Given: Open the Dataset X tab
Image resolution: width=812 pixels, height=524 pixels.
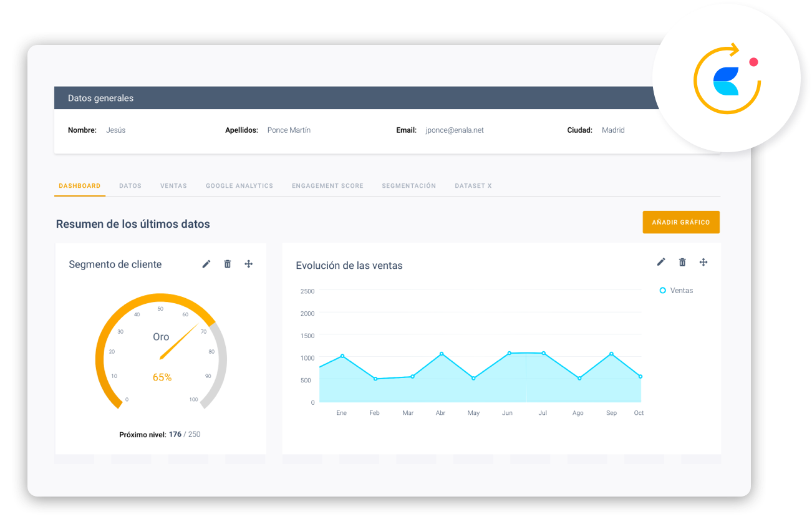Looking at the screenshot, I should coord(473,186).
